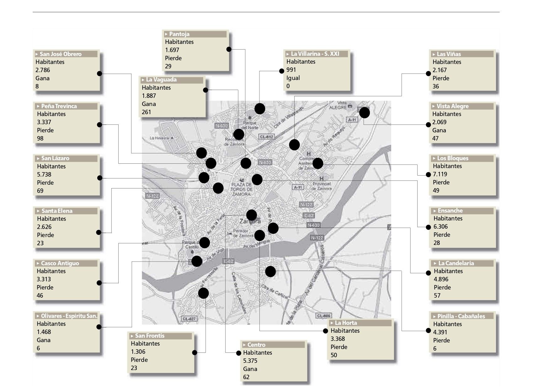533x392 pixels.
Task: Select the Ensanche card title
Action: pos(450,210)
